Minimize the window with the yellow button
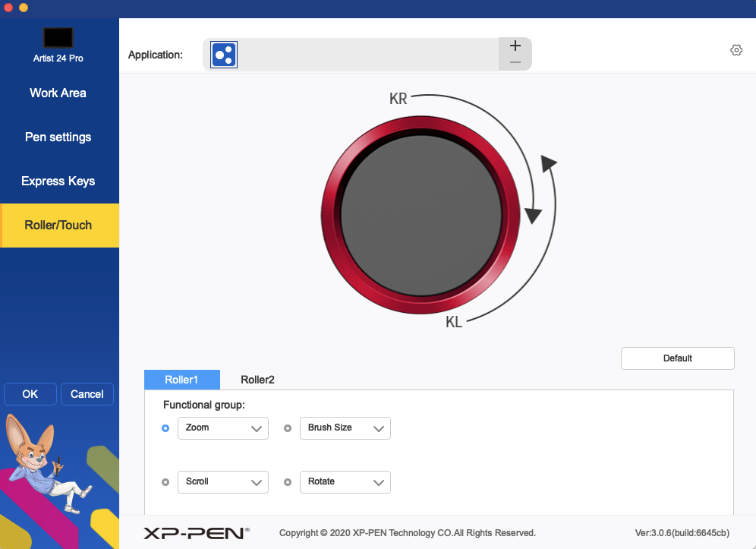 23,8
